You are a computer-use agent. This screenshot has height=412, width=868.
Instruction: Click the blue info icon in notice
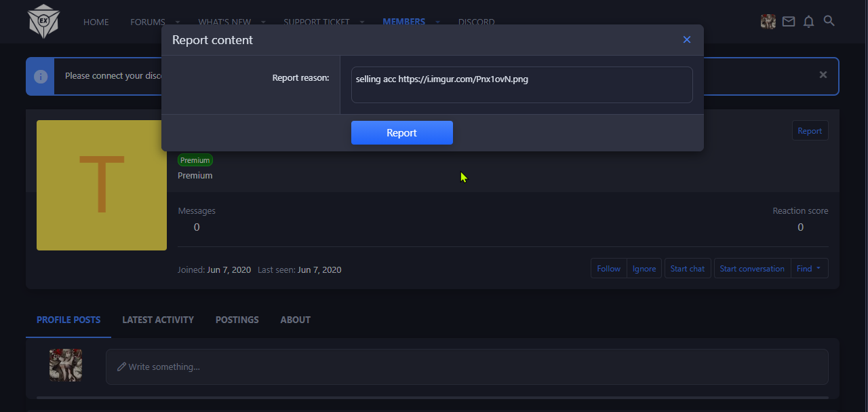pyautogui.click(x=41, y=76)
